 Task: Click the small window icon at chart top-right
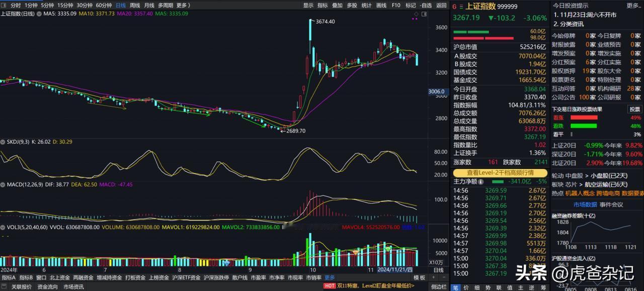click(x=424, y=14)
